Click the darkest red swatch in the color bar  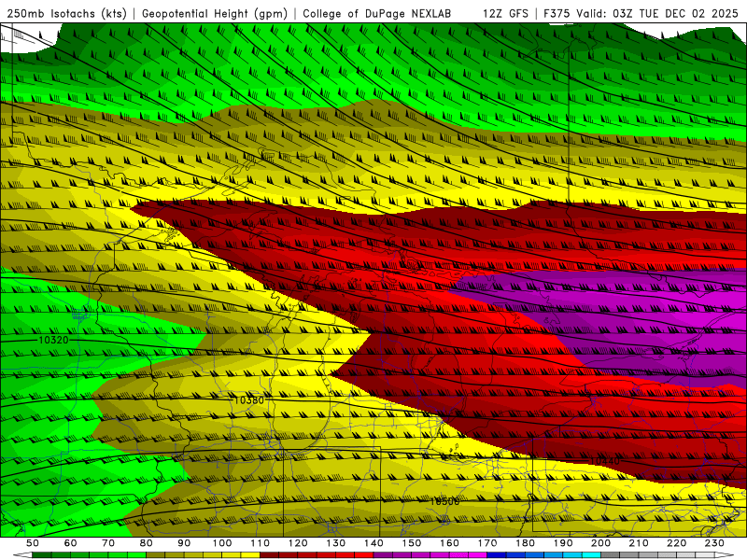(x=269, y=554)
